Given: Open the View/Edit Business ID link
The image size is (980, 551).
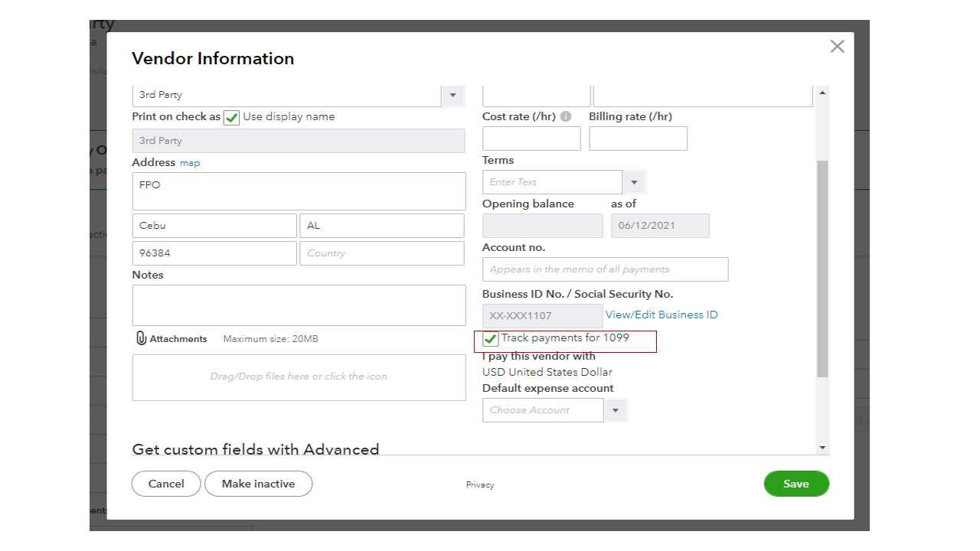Looking at the screenshot, I should (661, 315).
